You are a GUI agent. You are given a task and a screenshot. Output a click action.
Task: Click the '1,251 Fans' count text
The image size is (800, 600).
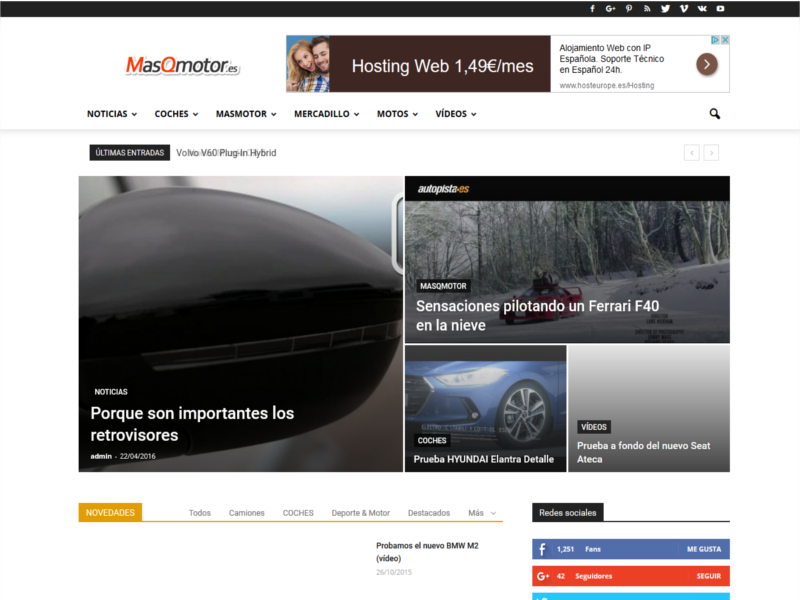(579, 549)
